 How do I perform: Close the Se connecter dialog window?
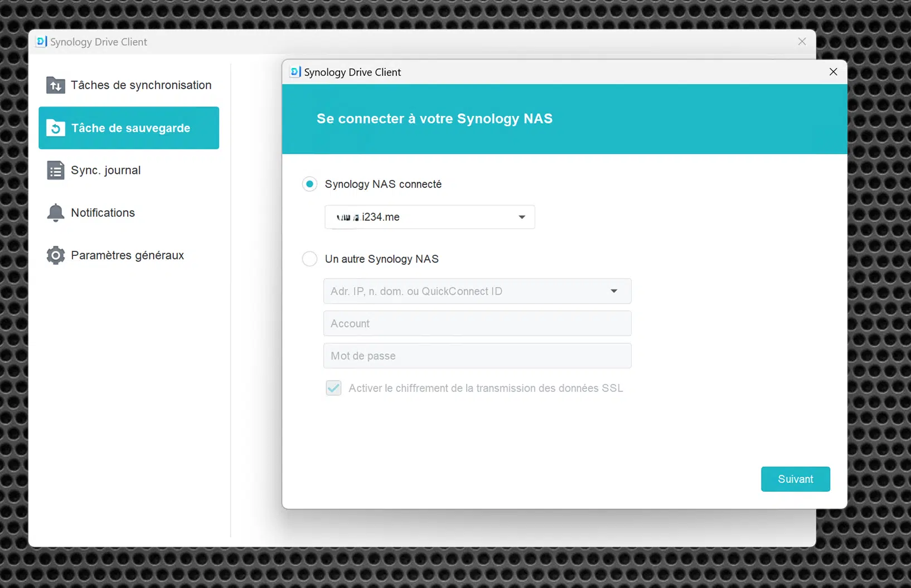click(x=834, y=72)
